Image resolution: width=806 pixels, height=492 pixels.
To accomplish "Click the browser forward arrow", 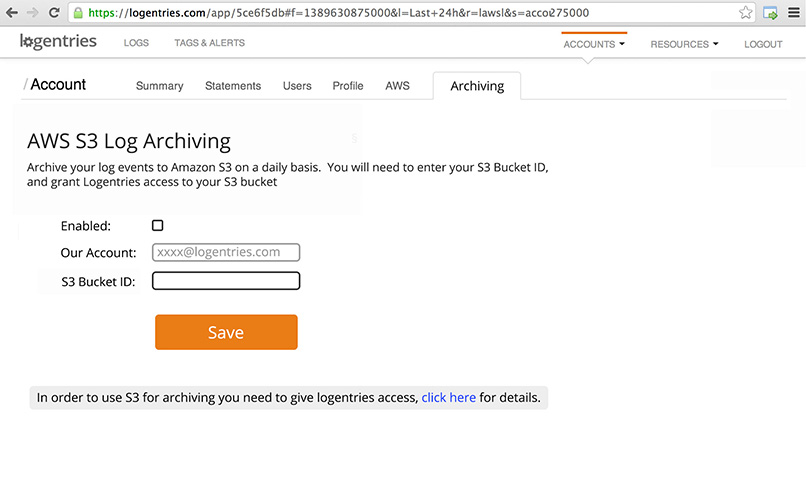I will [33, 13].
